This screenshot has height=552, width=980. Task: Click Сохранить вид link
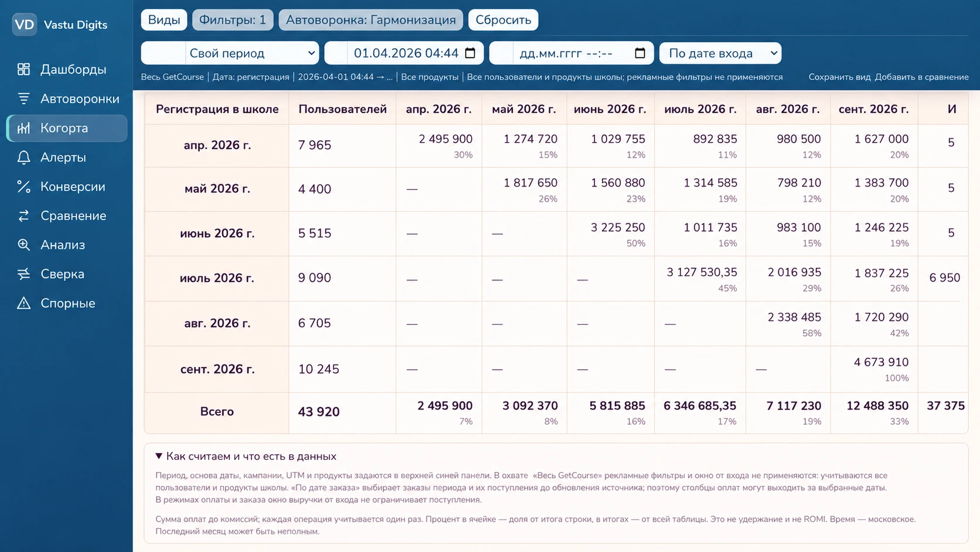pyautogui.click(x=839, y=77)
